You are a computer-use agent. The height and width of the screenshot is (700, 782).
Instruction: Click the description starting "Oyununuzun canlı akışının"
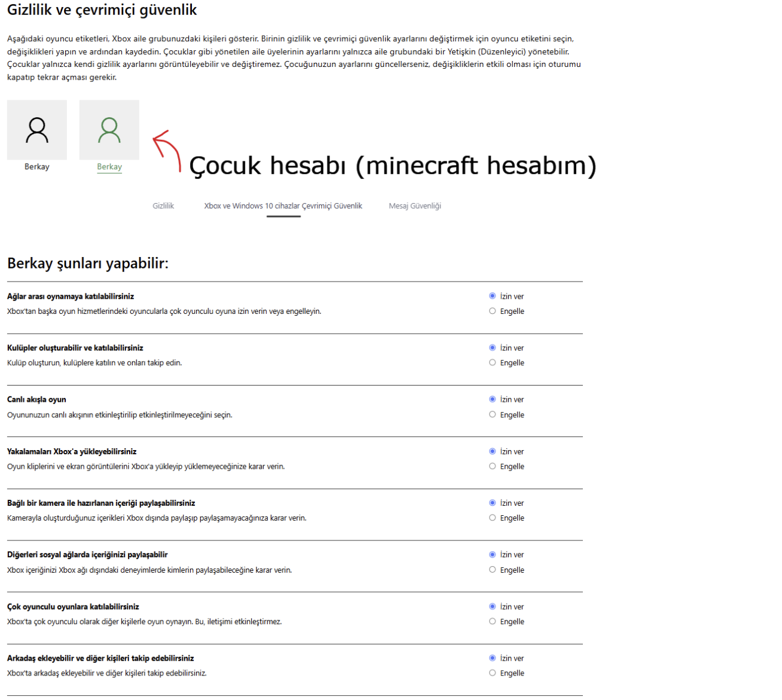(120, 415)
